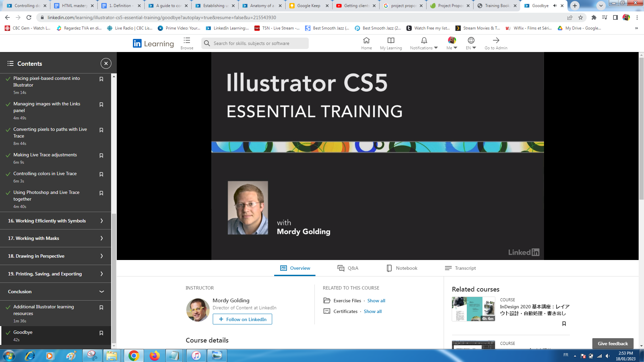Bookmark the InDesign 2020 related course
The width and height of the screenshot is (644, 362).
point(564,324)
